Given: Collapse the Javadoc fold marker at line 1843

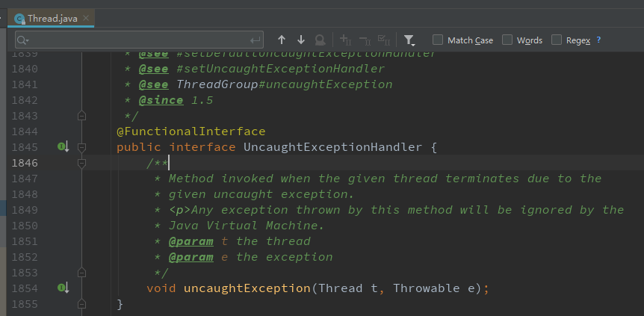Looking at the screenshot, I should click(x=81, y=116).
